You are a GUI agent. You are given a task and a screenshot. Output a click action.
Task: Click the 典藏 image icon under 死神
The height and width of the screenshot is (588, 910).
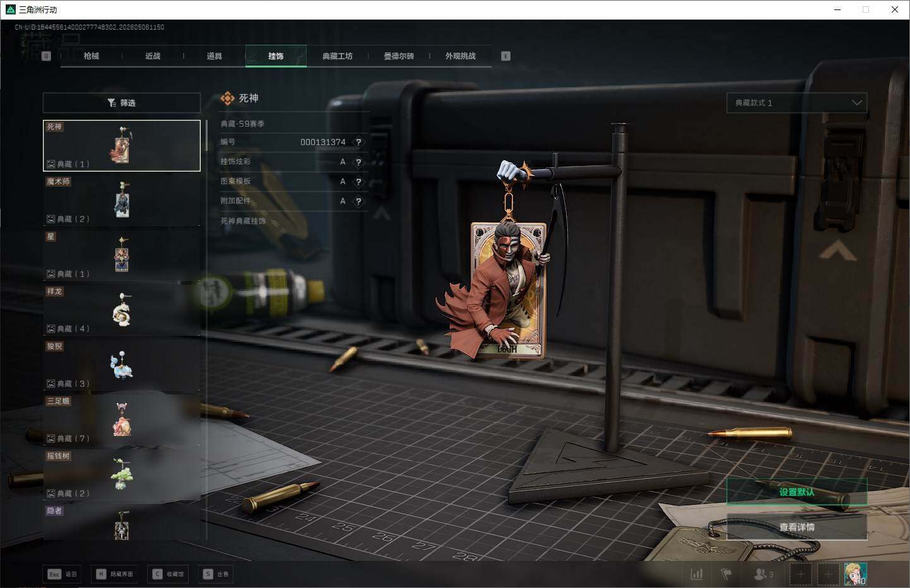pos(51,165)
